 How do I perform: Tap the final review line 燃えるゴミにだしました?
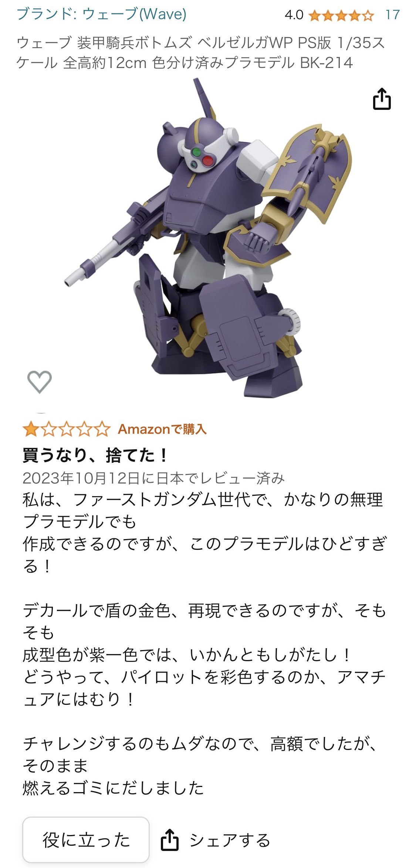click(x=113, y=788)
